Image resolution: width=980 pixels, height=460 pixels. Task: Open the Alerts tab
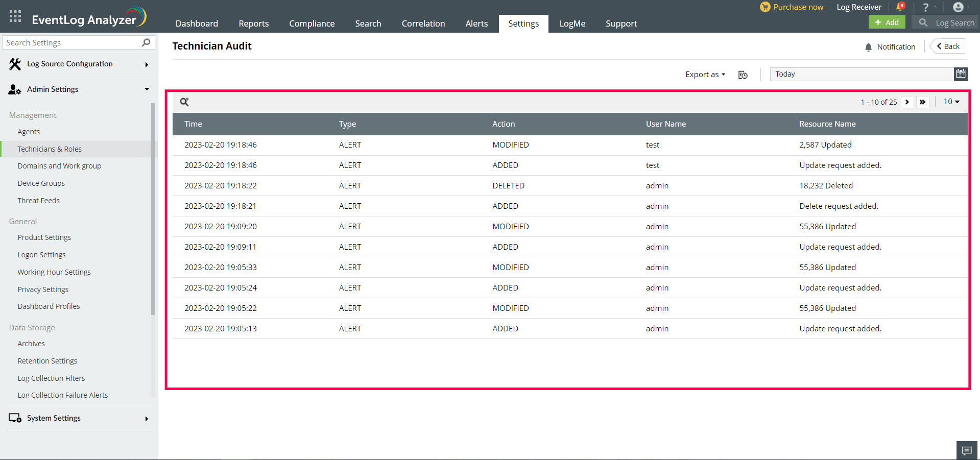point(476,23)
